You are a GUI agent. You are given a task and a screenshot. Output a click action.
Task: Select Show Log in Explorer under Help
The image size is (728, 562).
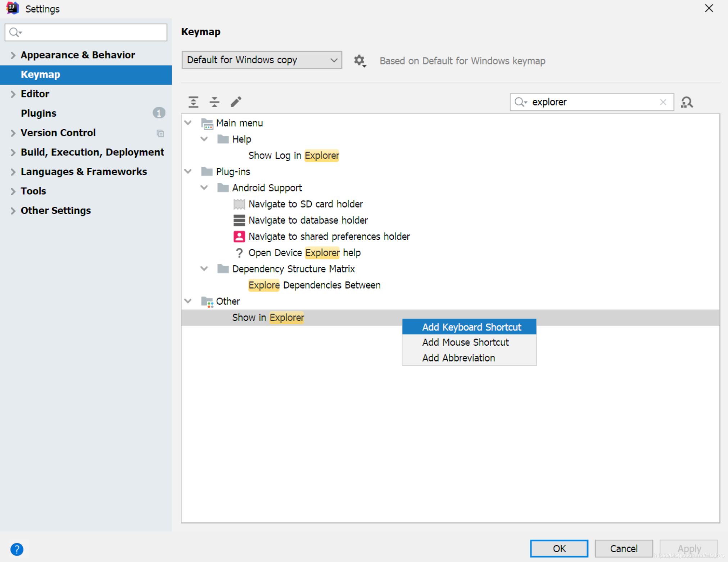point(293,155)
